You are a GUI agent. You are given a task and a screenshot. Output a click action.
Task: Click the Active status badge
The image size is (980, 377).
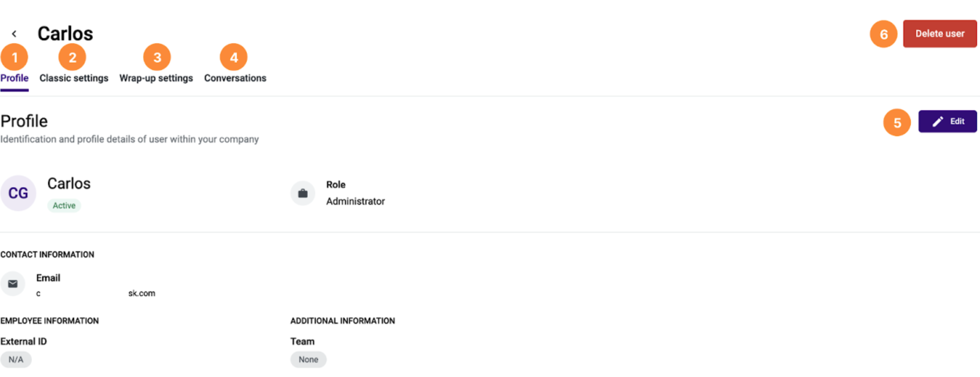click(x=64, y=206)
